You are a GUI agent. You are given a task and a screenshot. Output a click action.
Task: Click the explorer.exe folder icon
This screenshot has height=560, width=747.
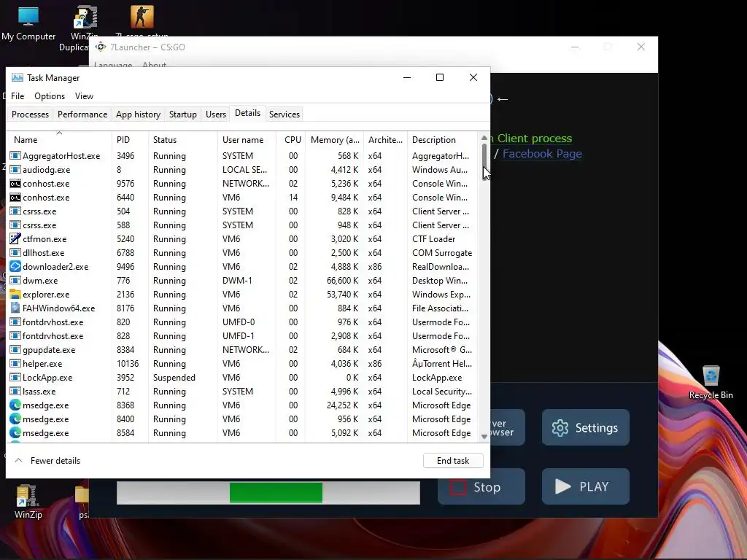(x=15, y=295)
